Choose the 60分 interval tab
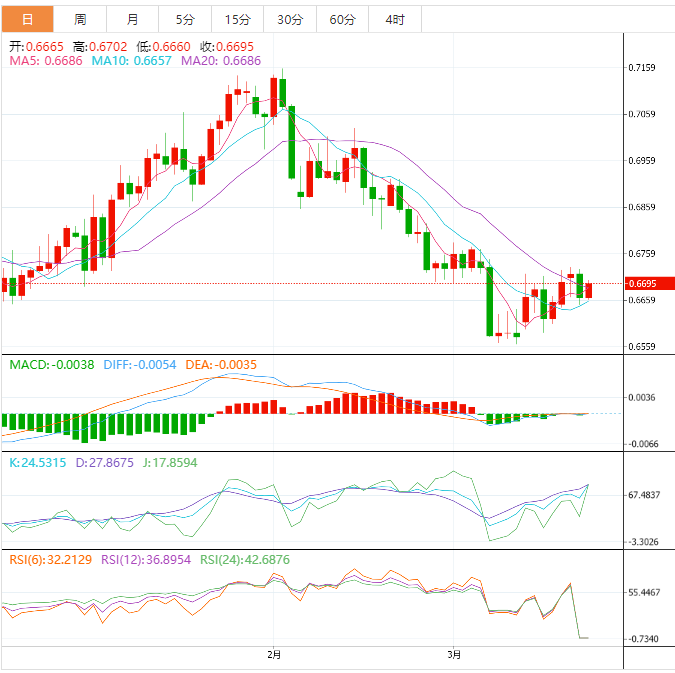This screenshot has height=673, width=675. [342, 19]
